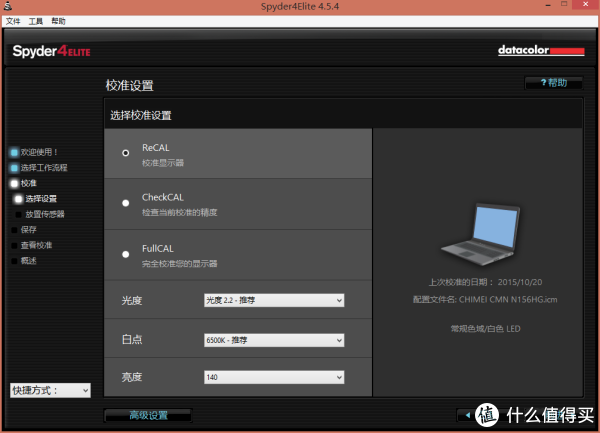Viewport: 600px width, 433px height.
Task: Click the 常规色域/白色 LED text
Action: coord(485,329)
